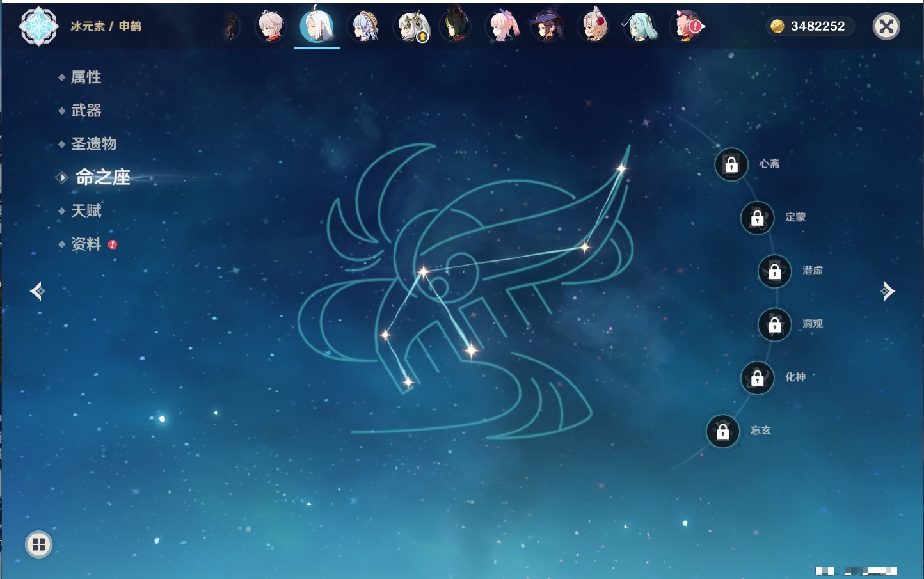924x579 pixels.
Task: Click the 洞观 constellation lock icon
Action: tap(775, 324)
